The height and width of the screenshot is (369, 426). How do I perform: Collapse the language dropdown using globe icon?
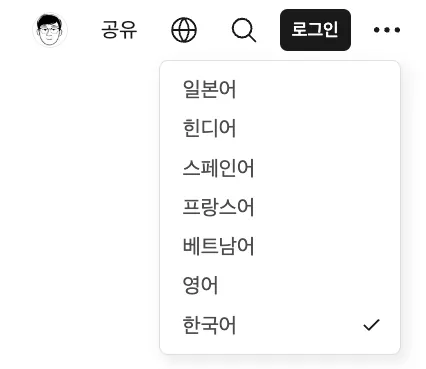pos(184,30)
